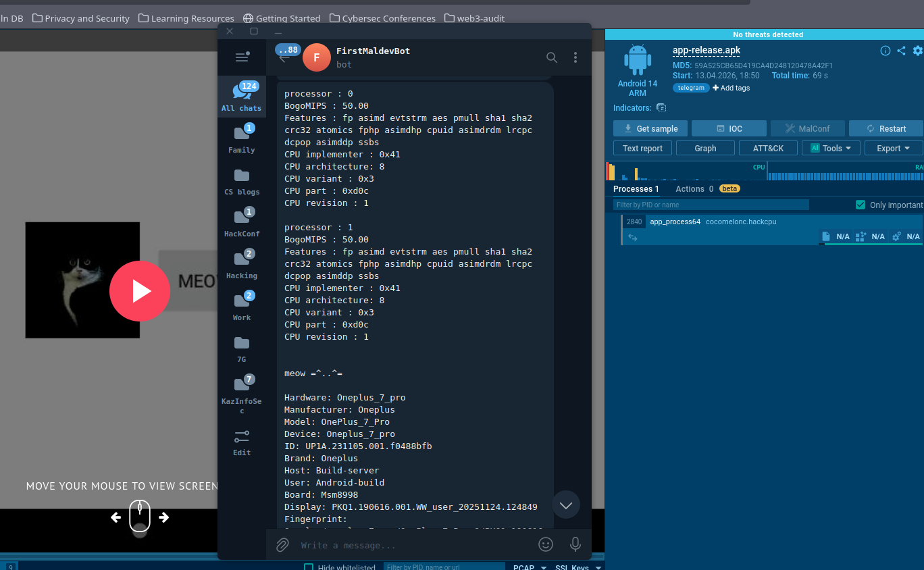Screen dimensions: 924x570
Task: Toggle the Only important checkbox
Action: coord(861,205)
